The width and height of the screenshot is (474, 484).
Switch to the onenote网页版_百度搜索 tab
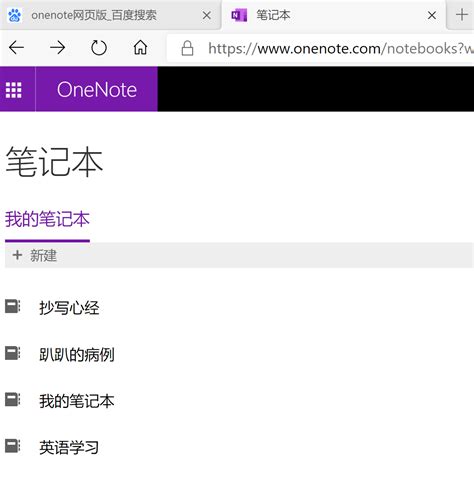pos(110,15)
